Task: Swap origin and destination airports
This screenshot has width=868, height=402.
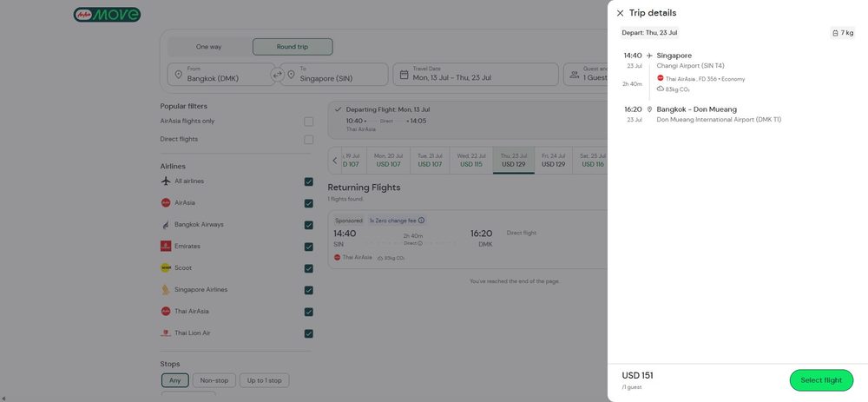Action: (x=278, y=74)
